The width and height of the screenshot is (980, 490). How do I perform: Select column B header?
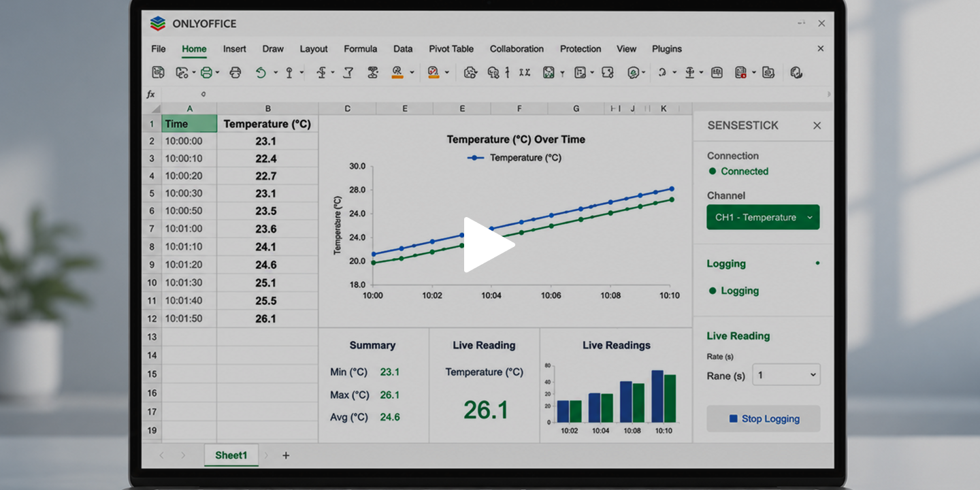pyautogui.click(x=268, y=109)
